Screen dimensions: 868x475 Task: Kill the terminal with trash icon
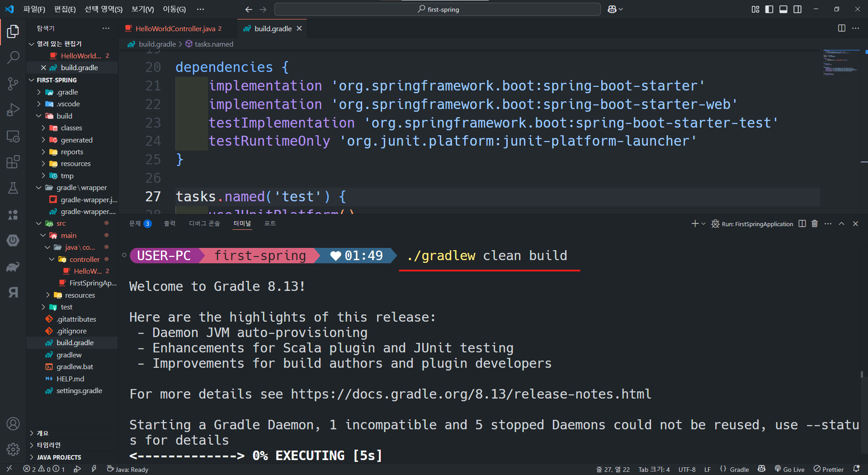[x=815, y=223]
